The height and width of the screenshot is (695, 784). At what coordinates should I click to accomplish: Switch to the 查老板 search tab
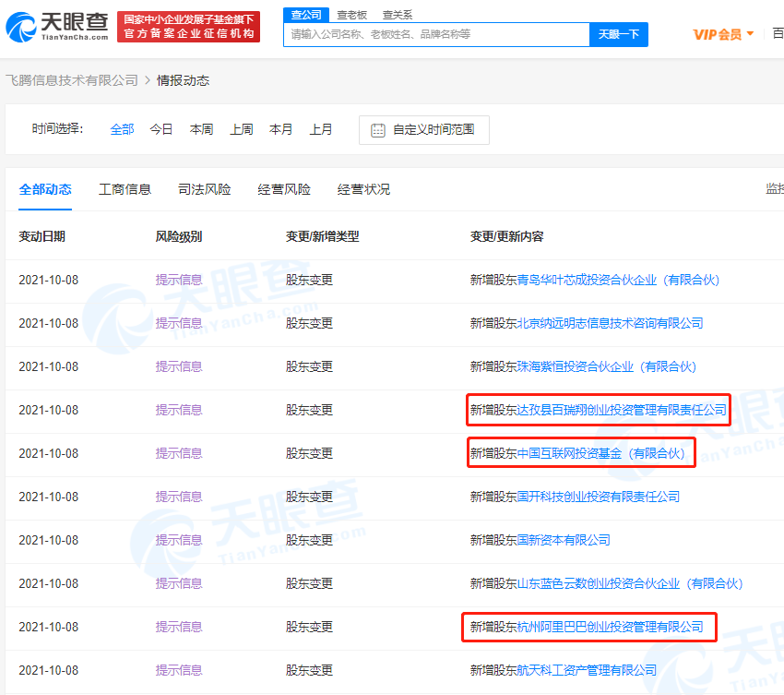pos(351,15)
